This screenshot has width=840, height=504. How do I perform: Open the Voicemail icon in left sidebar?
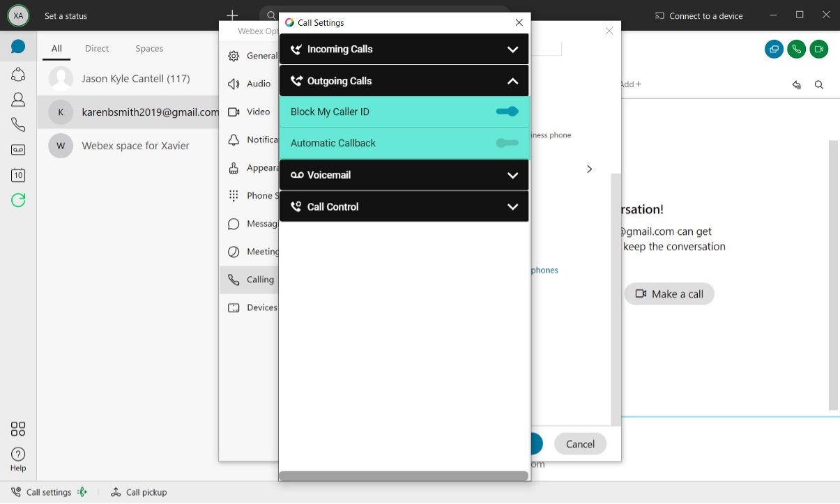pyautogui.click(x=18, y=150)
